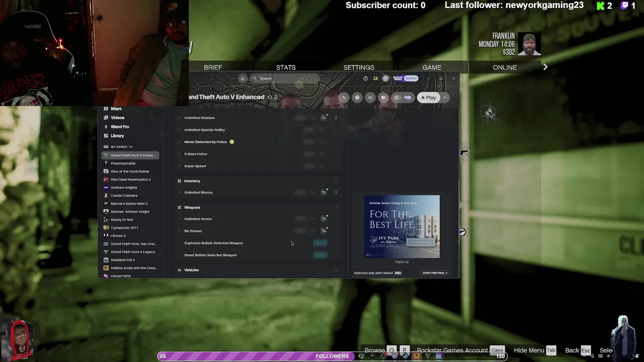Open hotkey settings for Unlimited Stamina
Image resolution: width=644 pixels, height=362 pixels.
click(324, 118)
